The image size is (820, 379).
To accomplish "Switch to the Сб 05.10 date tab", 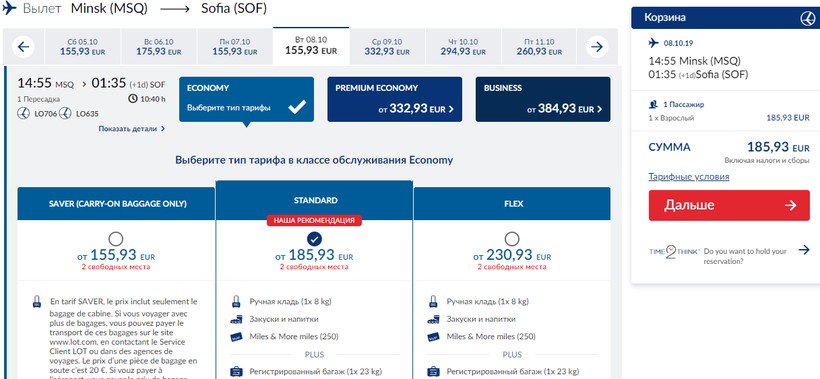I will point(83,47).
